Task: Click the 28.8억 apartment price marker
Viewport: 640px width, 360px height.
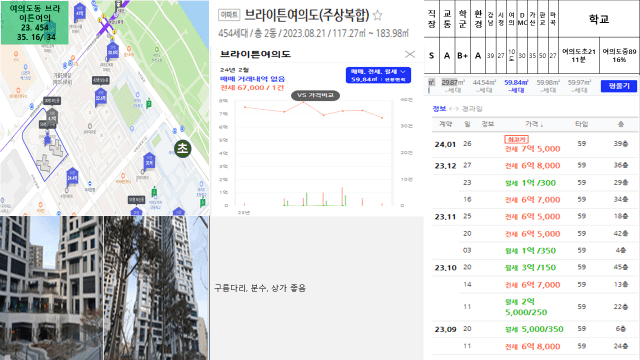Action: (113, 51)
